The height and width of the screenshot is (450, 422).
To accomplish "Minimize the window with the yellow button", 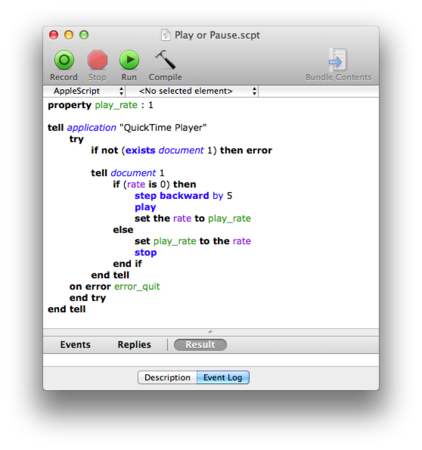I will [69, 35].
